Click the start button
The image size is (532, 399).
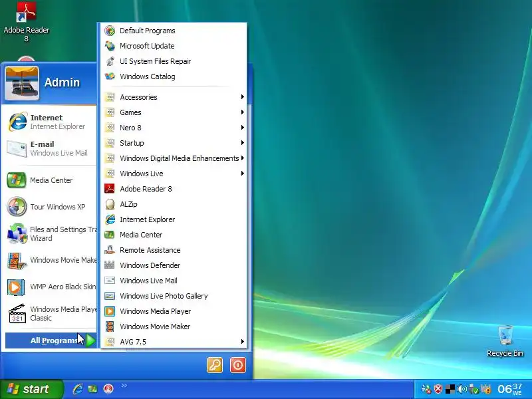pyautogui.click(x=31, y=389)
